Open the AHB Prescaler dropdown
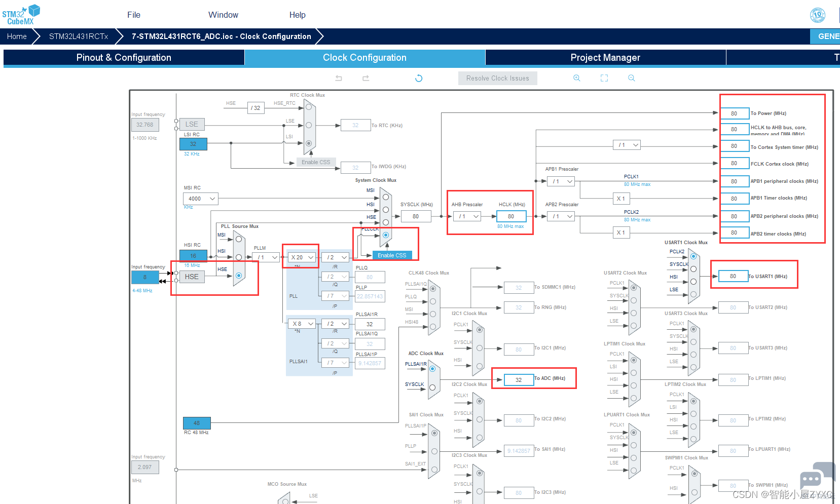Screen dimensions: 840x504 coord(467,216)
